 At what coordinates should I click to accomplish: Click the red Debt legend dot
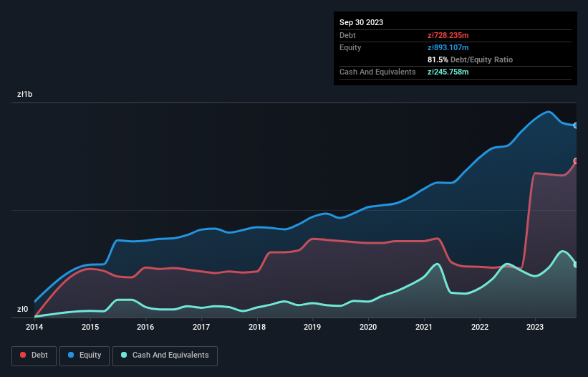coord(23,355)
